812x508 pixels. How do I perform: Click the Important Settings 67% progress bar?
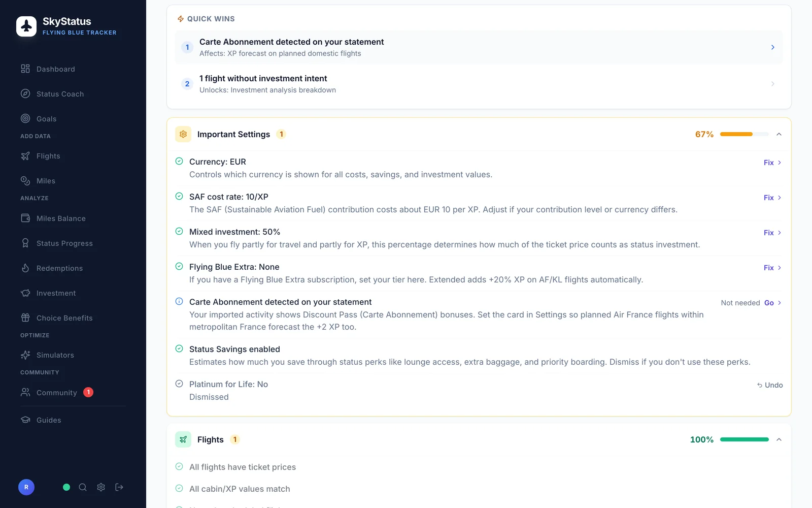pyautogui.click(x=744, y=134)
